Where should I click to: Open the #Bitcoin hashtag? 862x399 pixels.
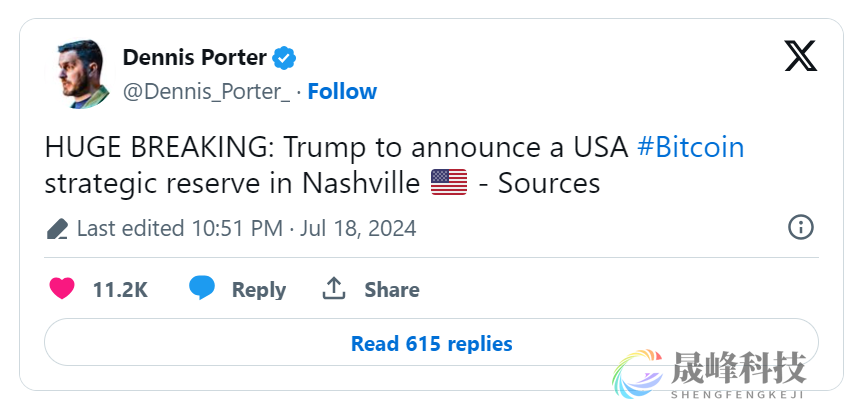(x=690, y=148)
